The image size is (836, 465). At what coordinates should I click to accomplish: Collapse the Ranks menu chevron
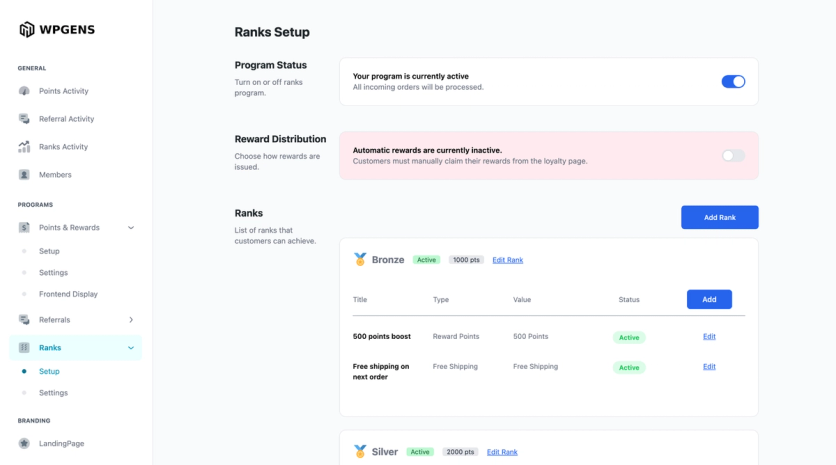pos(131,348)
